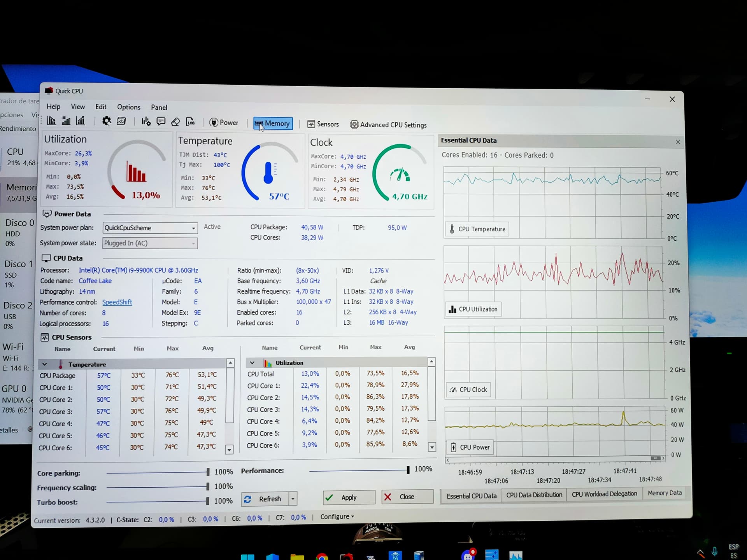Open Power settings in the toolbar

(x=224, y=122)
